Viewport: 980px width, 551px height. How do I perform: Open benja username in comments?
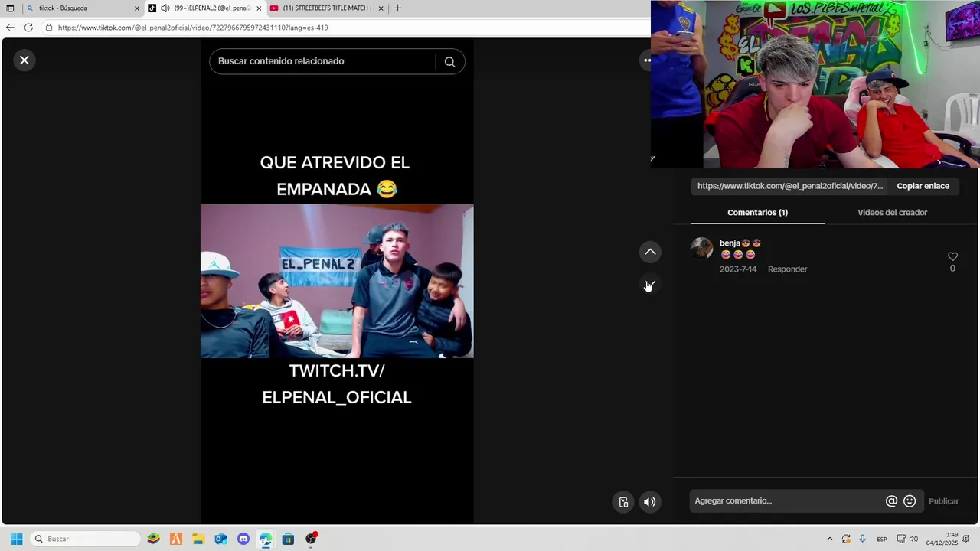(x=740, y=243)
